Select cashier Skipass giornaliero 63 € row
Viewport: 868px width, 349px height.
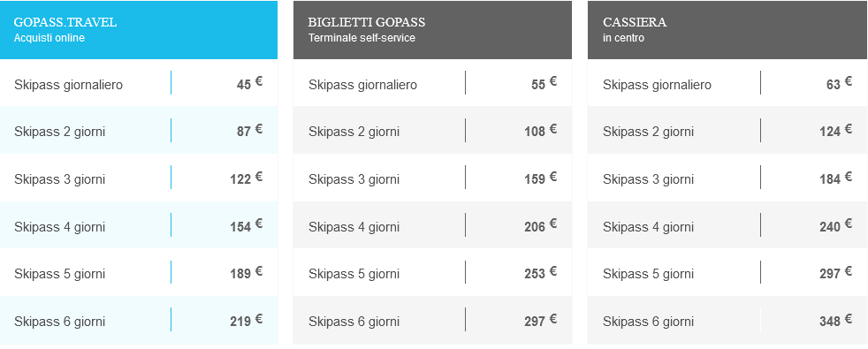(x=727, y=83)
